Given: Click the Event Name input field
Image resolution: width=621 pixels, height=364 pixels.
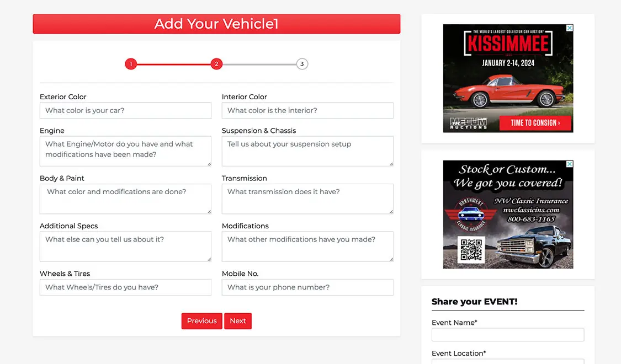Looking at the screenshot, I should tap(507, 335).
